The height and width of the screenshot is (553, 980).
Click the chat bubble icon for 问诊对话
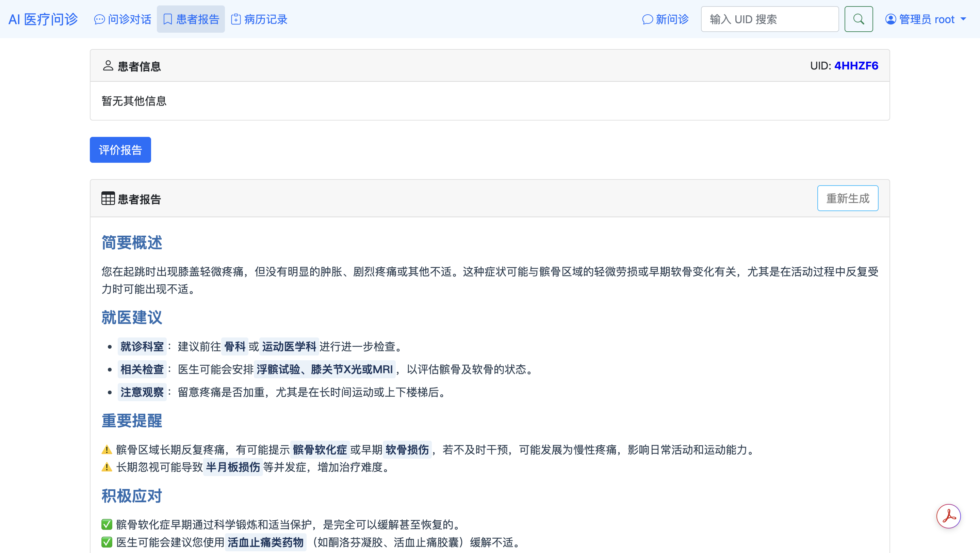click(x=99, y=19)
